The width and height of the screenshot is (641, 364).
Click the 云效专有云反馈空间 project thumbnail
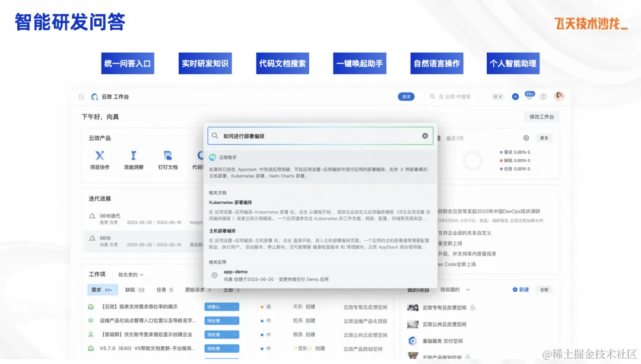pos(413,307)
